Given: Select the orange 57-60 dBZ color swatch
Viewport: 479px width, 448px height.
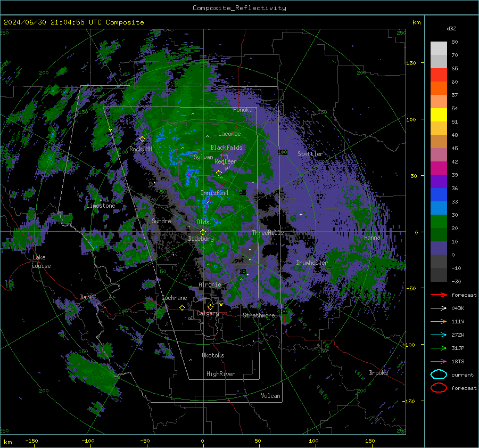Looking at the screenshot, I should click(439, 88).
